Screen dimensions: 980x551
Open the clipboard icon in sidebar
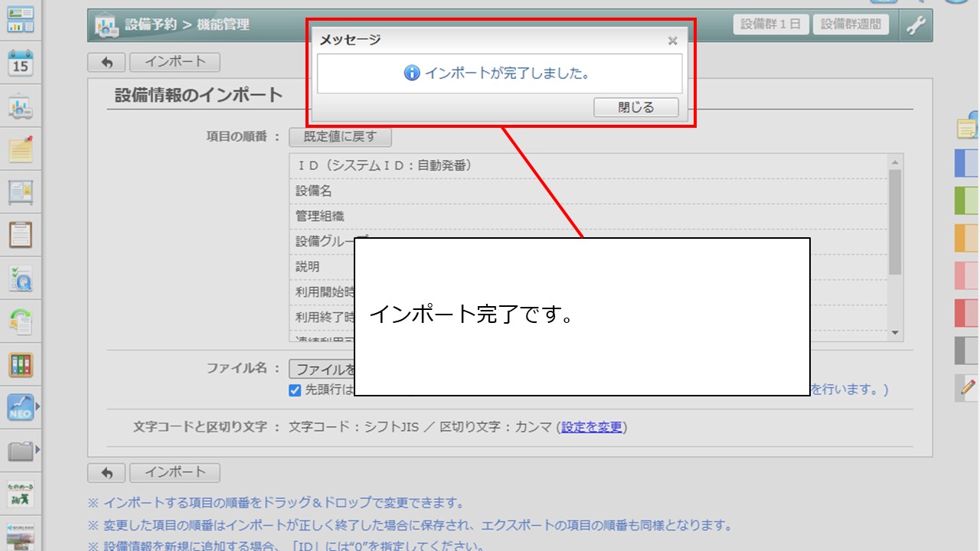click(21, 235)
